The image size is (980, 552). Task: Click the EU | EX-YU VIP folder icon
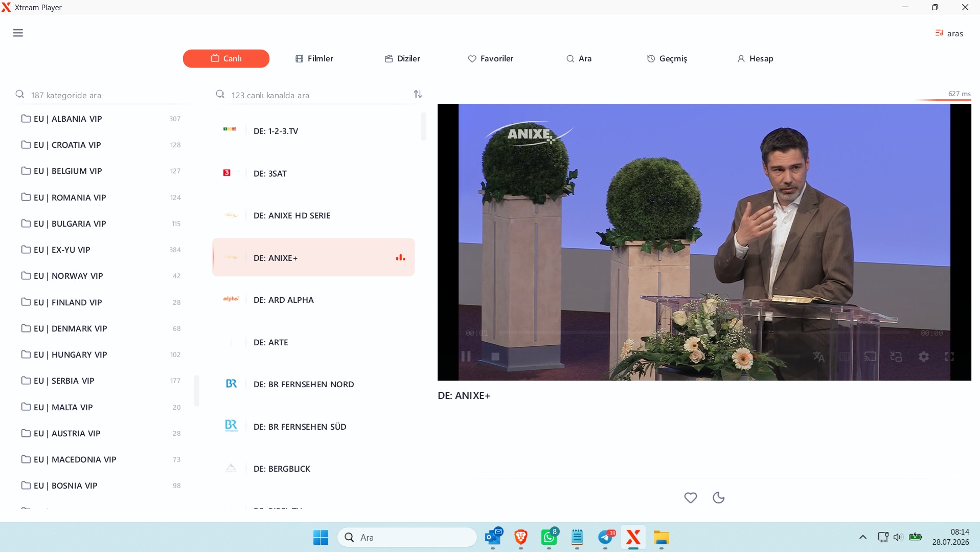(x=26, y=249)
